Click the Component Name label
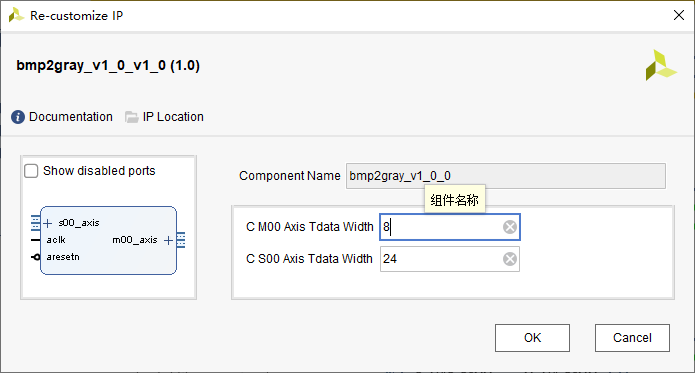The height and width of the screenshot is (373, 695). tap(290, 176)
